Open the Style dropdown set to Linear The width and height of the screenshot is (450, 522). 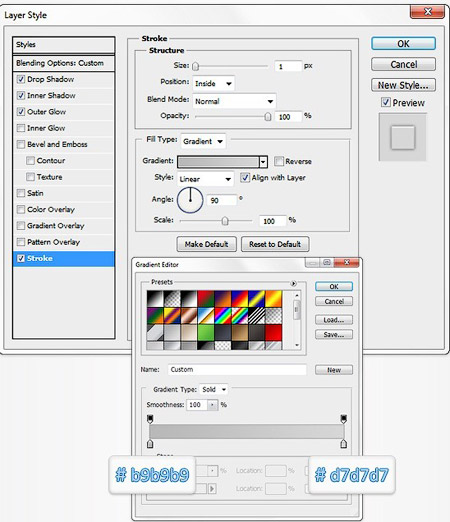[x=205, y=179]
